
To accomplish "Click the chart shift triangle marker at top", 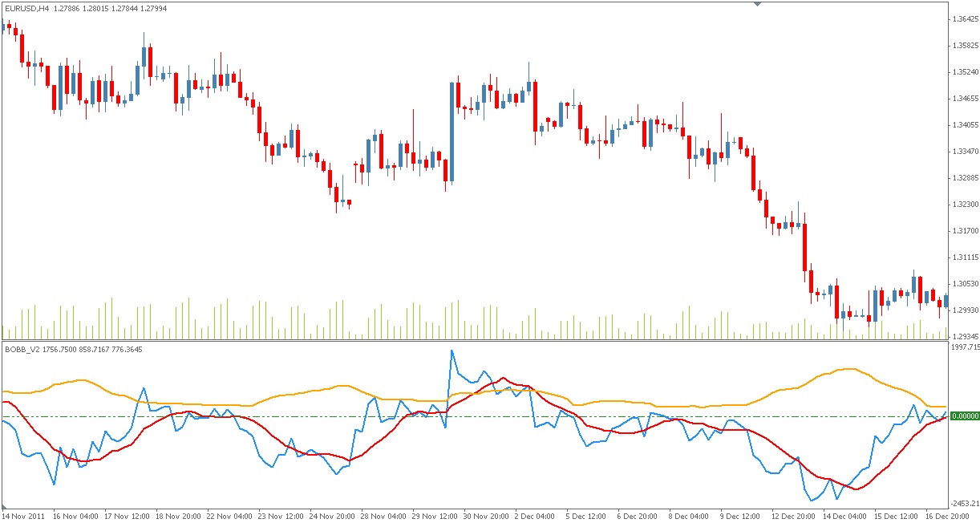I will point(757,3).
